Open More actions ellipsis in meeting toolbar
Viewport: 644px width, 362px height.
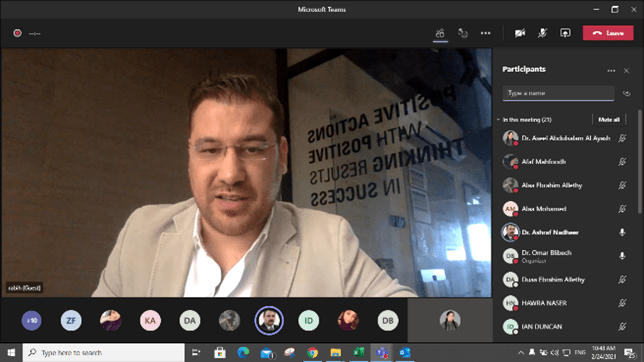tap(485, 33)
